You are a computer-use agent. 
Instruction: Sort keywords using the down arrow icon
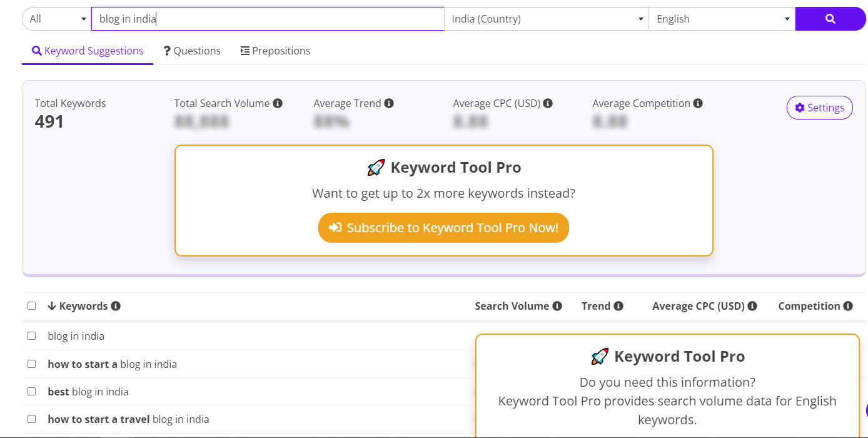[x=52, y=306]
